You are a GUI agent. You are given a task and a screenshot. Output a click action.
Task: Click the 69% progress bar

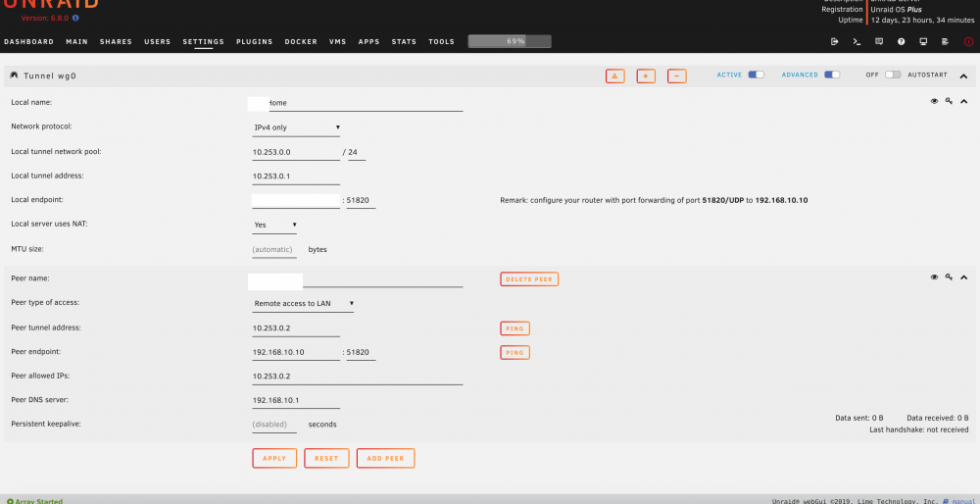pyautogui.click(x=510, y=41)
